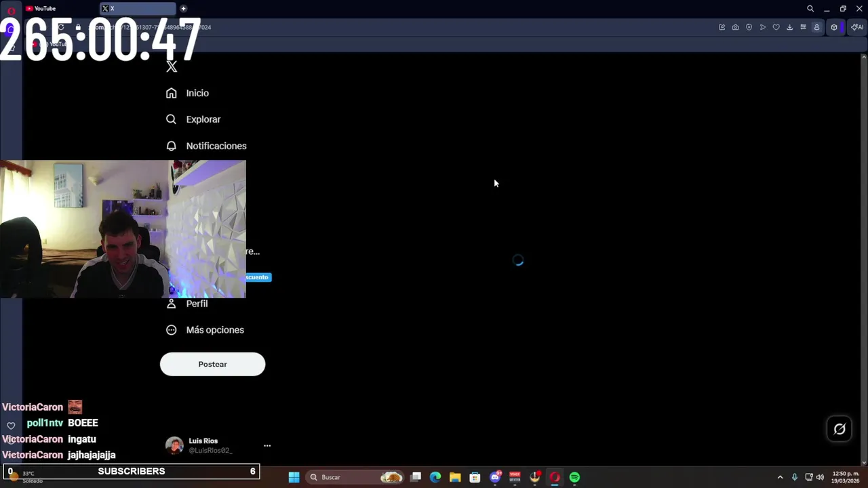Screen dimensions: 868x488
Task: Open the ad blocker shield icon
Action: coord(749,27)
